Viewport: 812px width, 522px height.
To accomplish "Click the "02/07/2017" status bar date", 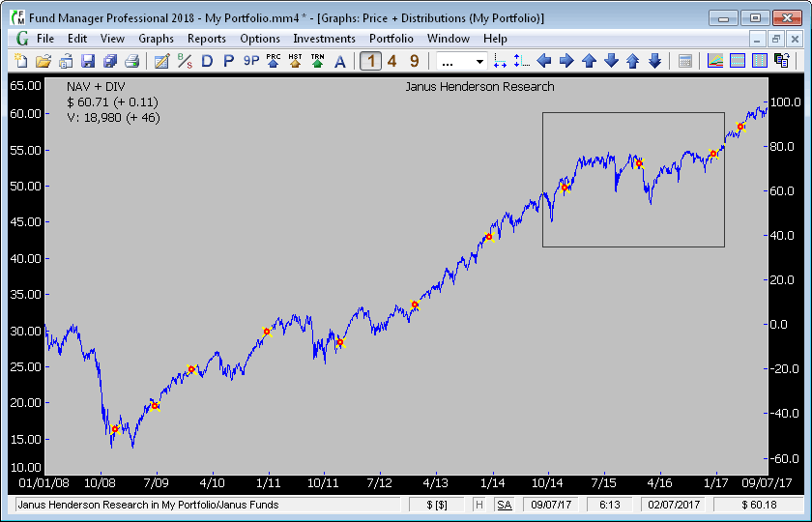I will click(673, 505).
